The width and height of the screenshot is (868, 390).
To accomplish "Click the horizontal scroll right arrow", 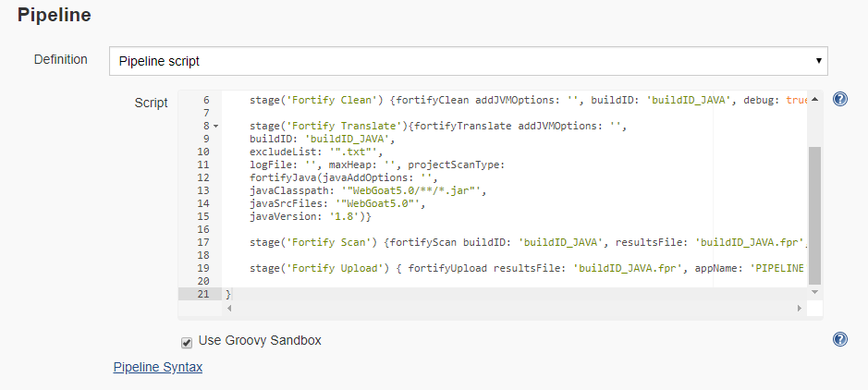I will pos(800,308).
